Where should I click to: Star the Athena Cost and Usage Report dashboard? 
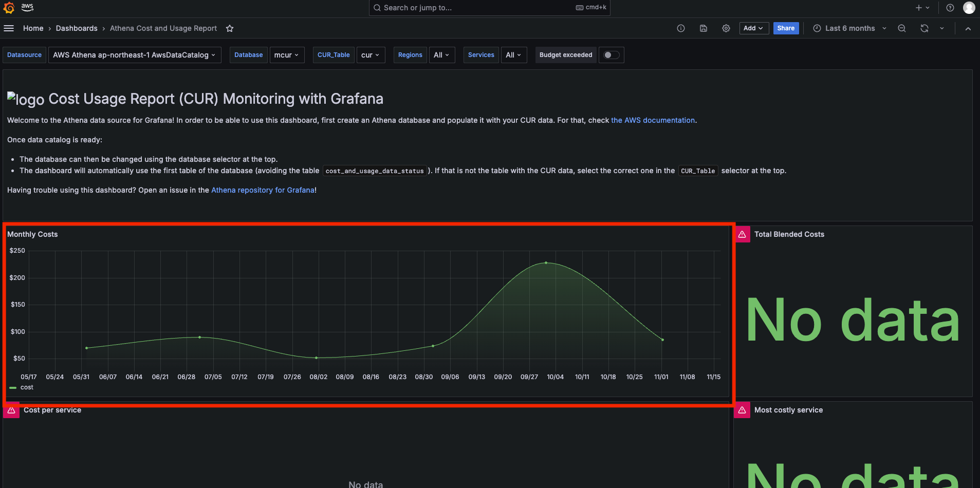point(230,29)
